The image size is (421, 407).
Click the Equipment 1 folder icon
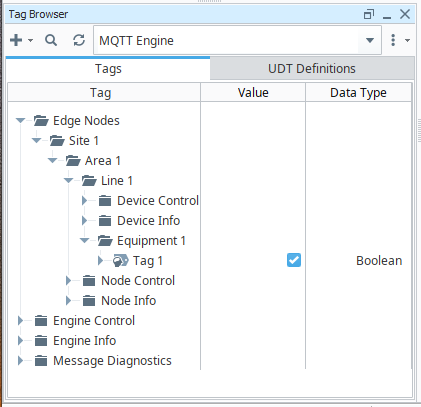(x=105, y=241)
